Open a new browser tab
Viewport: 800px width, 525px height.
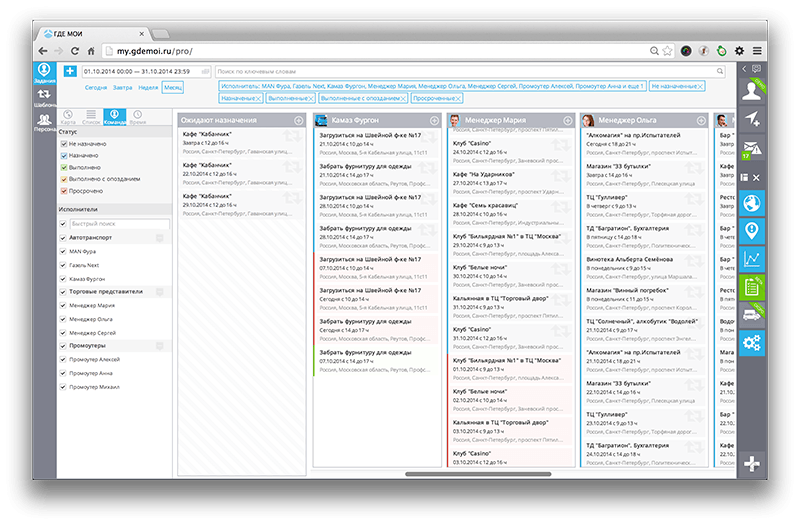(161, 34)
